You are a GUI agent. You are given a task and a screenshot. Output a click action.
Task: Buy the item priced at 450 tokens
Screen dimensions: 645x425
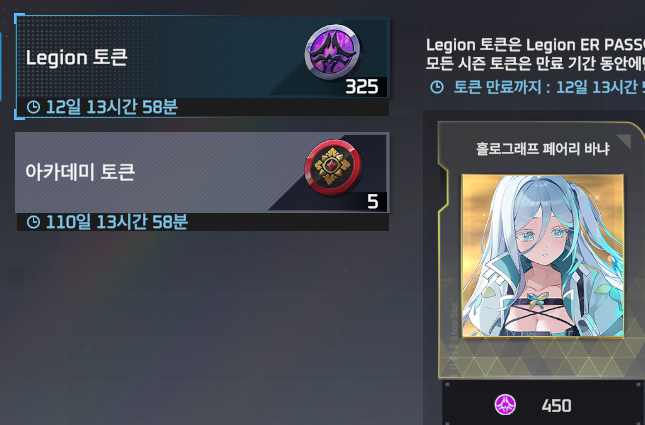coord(543,403)
